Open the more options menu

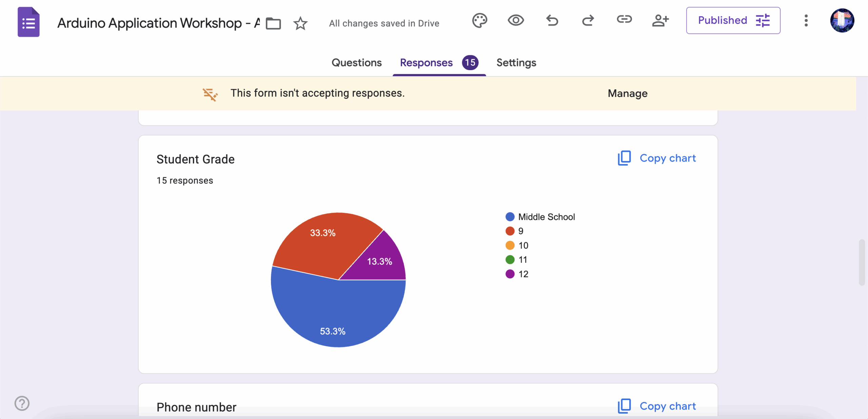[806, 20]
